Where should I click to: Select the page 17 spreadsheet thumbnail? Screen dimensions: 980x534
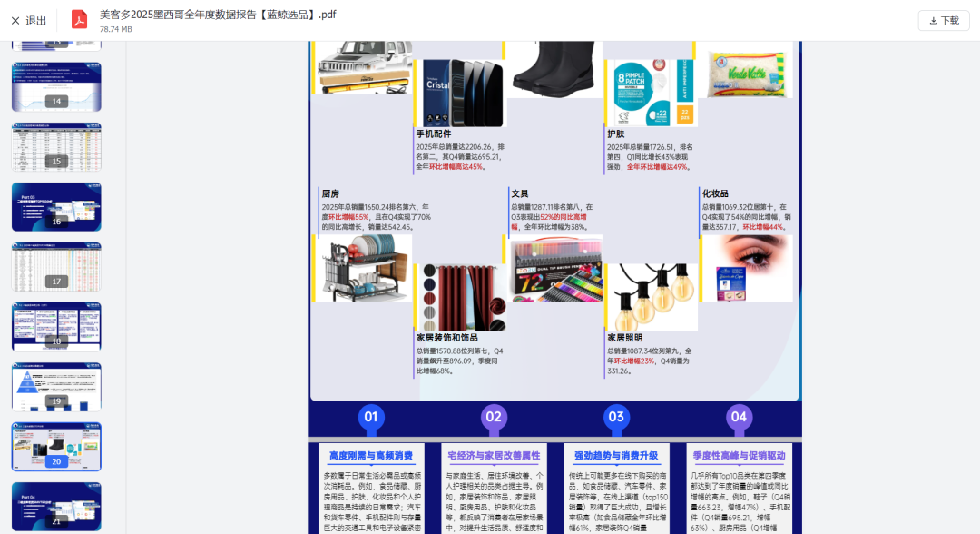click(56, 266)
